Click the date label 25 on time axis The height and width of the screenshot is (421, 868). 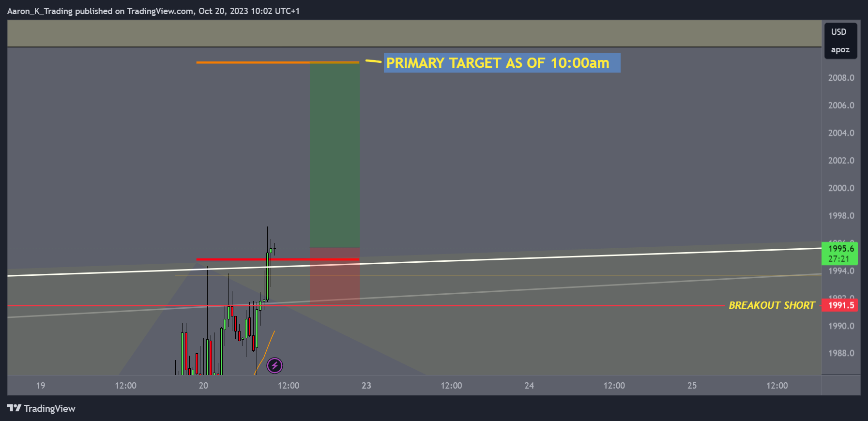692,386
